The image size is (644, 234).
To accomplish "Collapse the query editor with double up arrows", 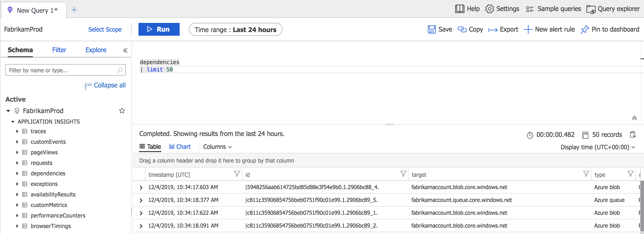I will pyautogui.click(x=634, y=118).
